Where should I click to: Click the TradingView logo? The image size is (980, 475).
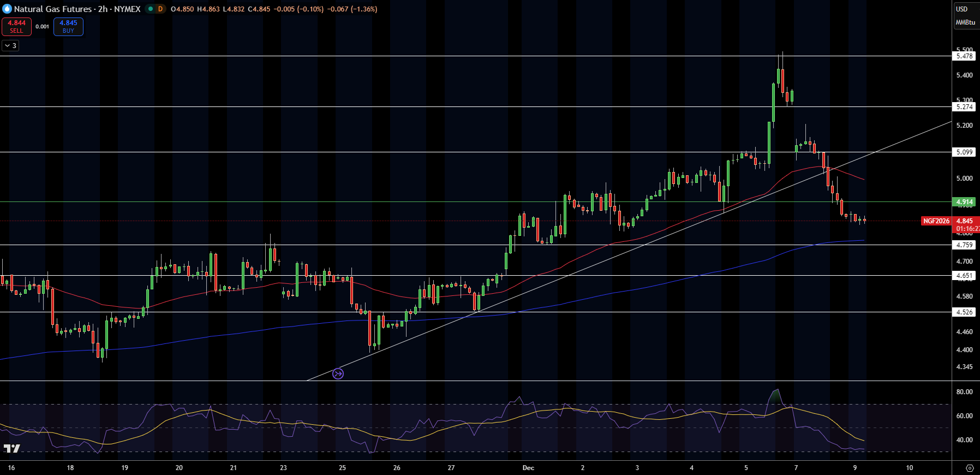coord(11,448)
